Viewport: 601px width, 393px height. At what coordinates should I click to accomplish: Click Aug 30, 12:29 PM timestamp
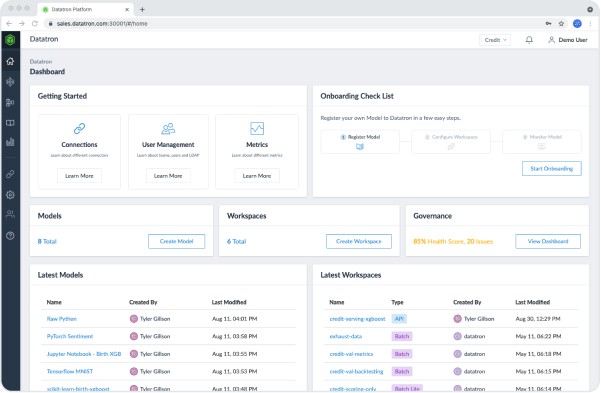pyautogui.click(x=538, y=319)
